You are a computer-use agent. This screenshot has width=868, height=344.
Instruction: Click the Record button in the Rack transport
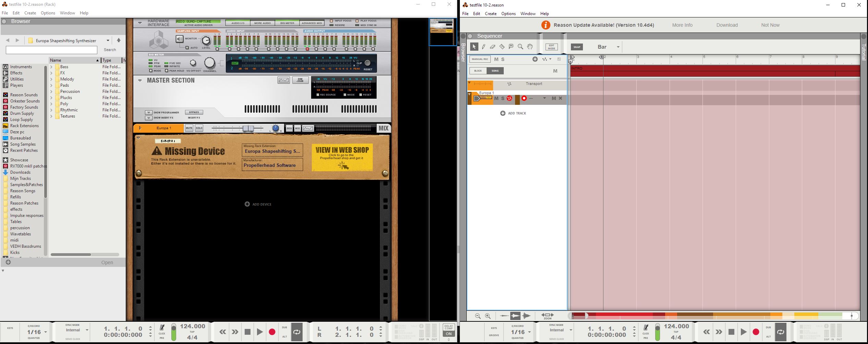coord(272,332)
